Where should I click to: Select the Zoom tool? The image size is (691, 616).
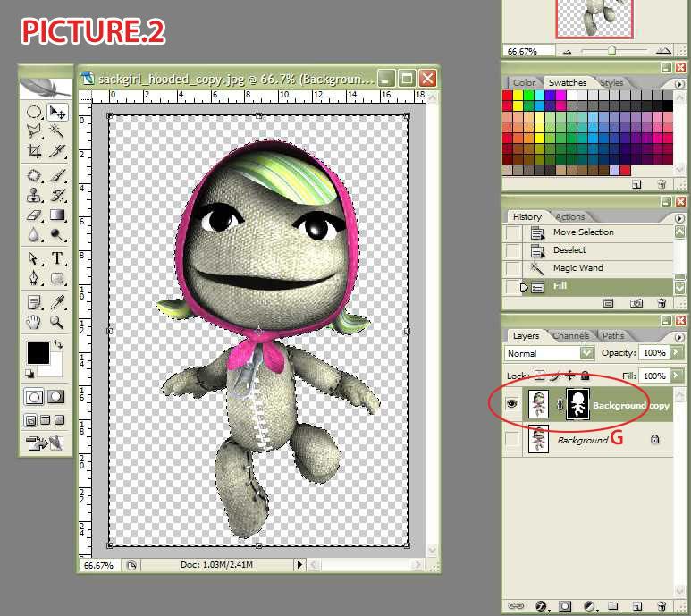point(57,322)
